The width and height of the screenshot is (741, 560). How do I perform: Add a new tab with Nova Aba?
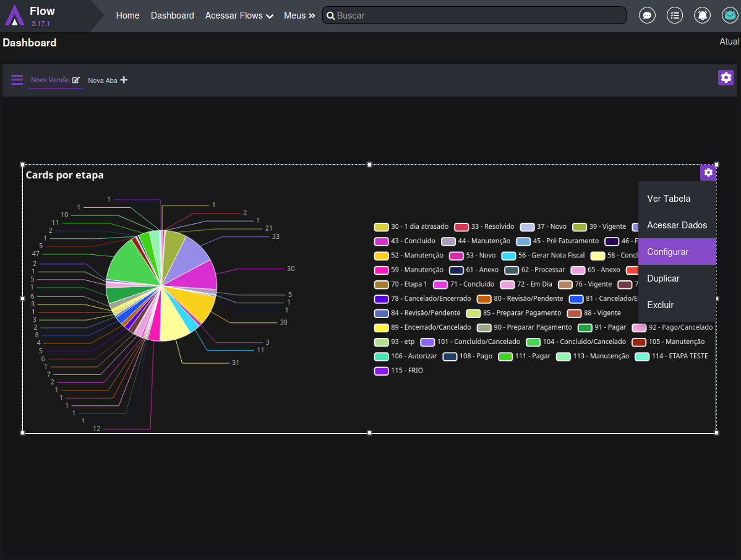[108, 80]
